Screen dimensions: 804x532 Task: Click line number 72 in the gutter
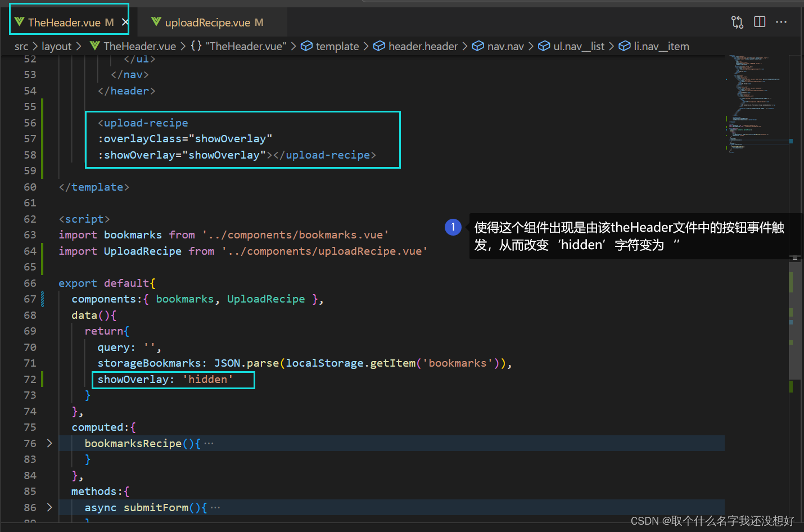click(30, 379)
